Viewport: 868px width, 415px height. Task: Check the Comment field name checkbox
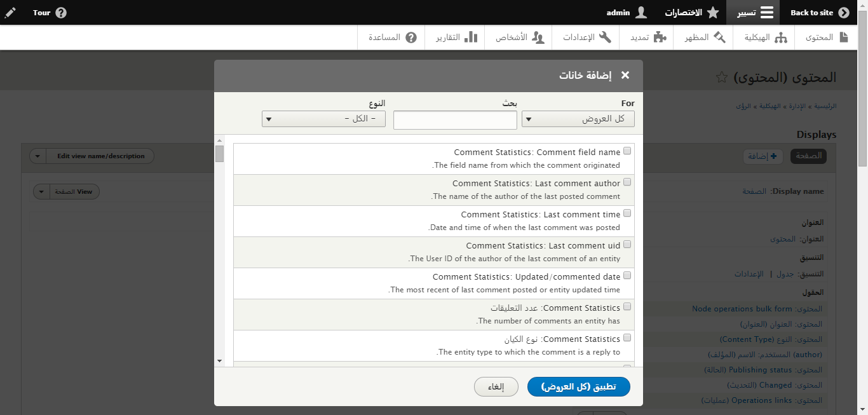coord(627,151)
